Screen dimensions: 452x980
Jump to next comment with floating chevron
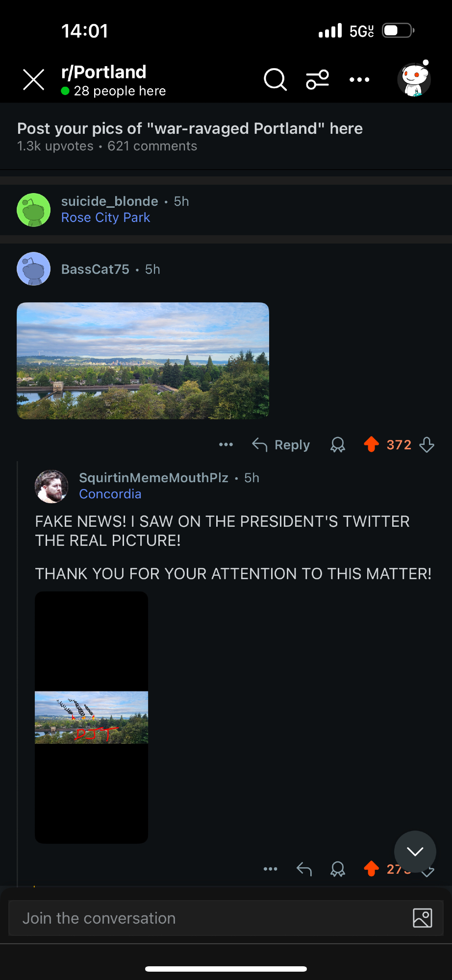click(415, 852)
